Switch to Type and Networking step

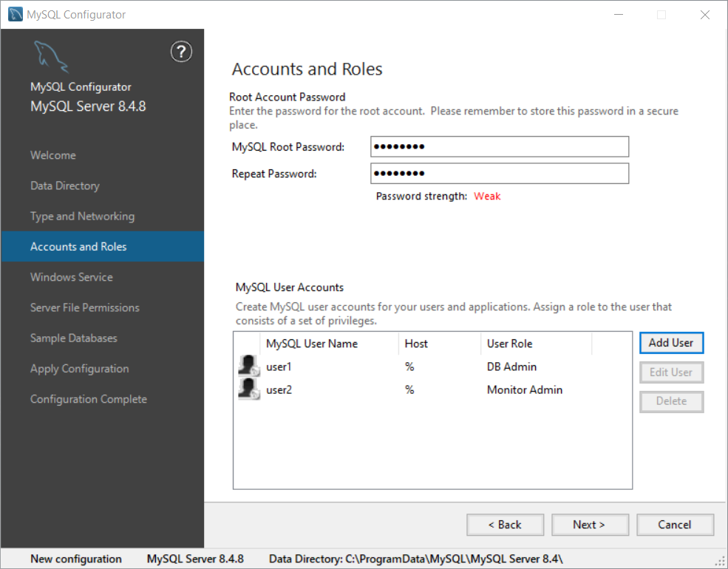pos(82,217)
